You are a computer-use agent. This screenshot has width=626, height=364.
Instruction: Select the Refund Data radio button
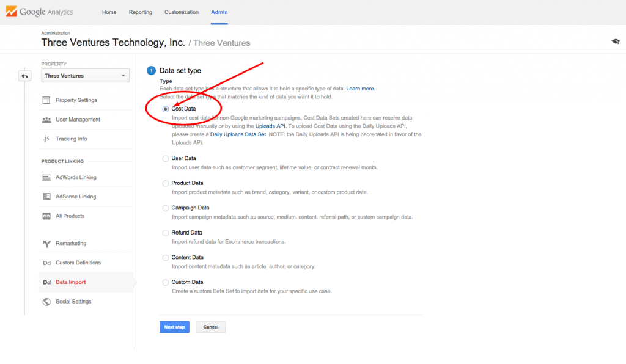[165, 233]
